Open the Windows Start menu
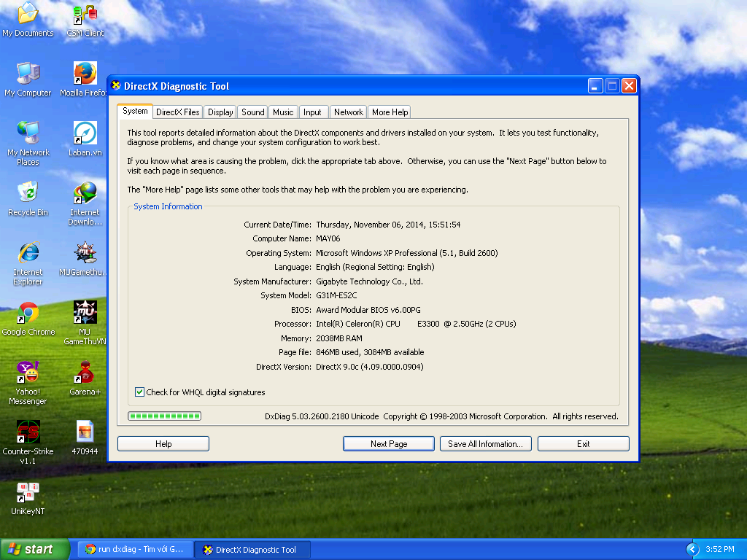747x560 pixels. pos(34,549)
